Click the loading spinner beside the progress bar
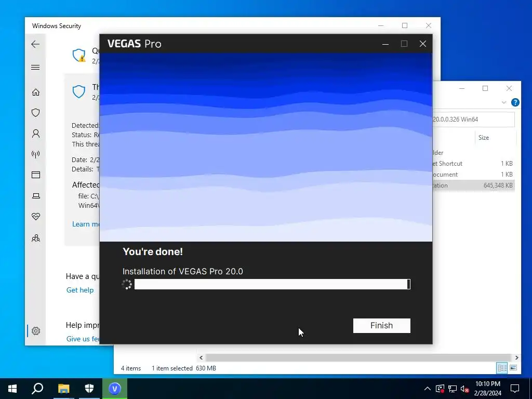Screen dimensions: 532x399 click(127, 284)
